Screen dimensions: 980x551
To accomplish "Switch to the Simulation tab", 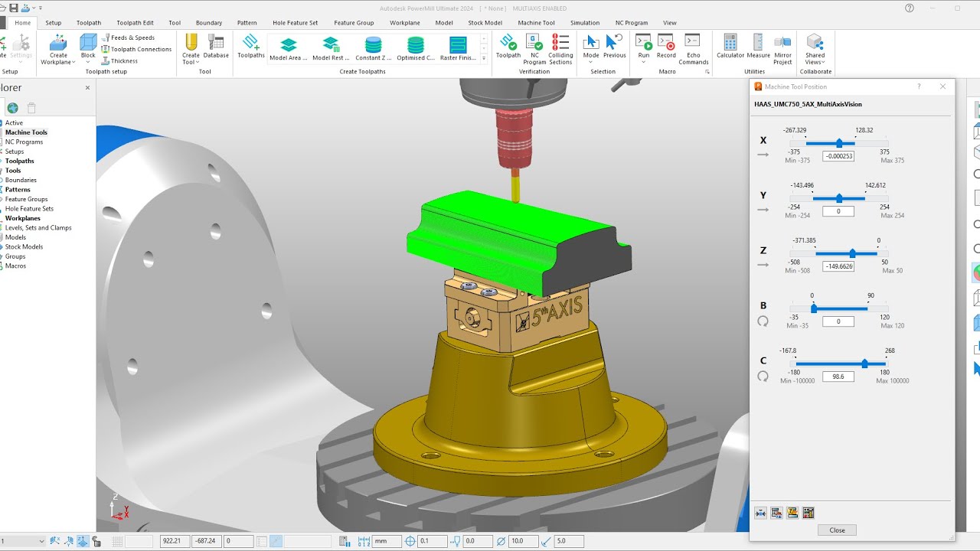I will 585,23.
